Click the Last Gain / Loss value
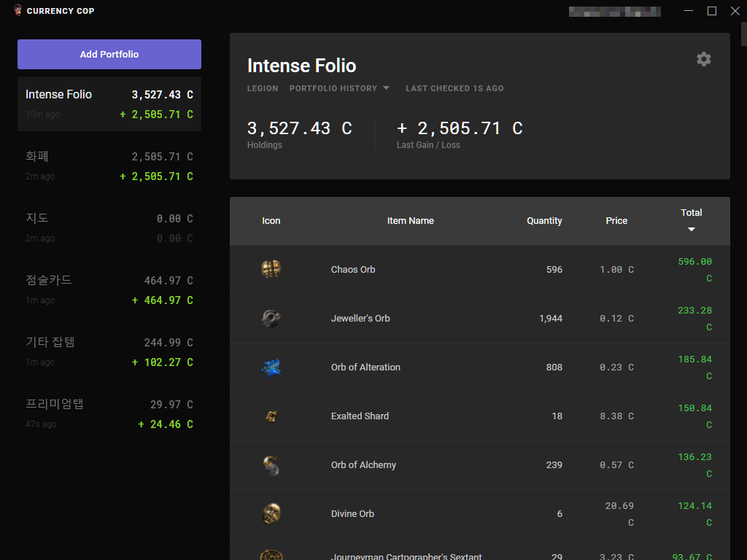This screenshot has height=560, width=747. [460, 128]
